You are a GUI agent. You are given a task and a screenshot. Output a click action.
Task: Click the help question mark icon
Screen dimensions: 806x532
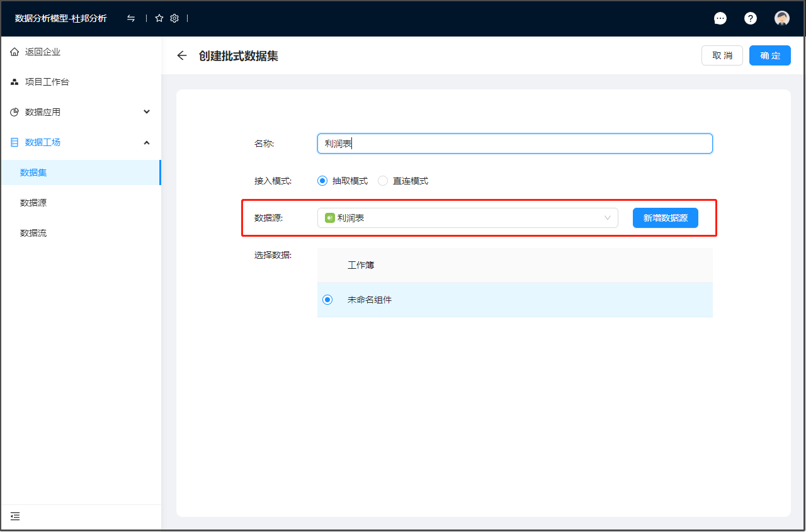(x=751, y=18)
